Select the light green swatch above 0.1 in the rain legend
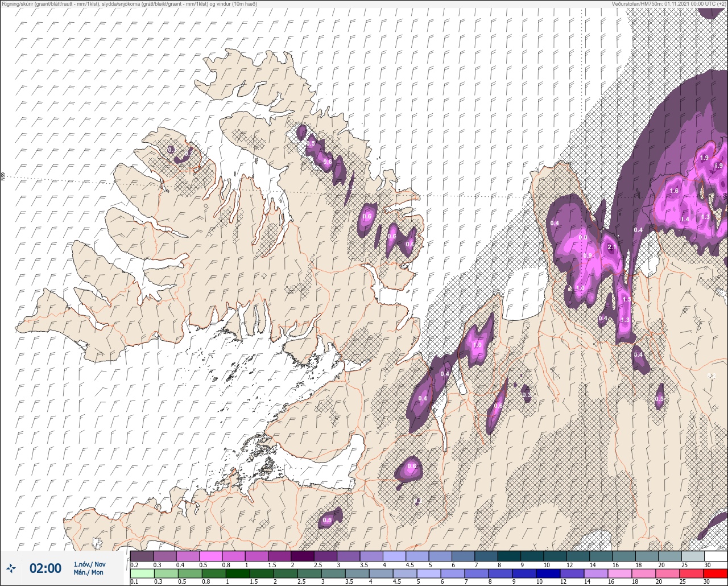 (x=142, y=573)
